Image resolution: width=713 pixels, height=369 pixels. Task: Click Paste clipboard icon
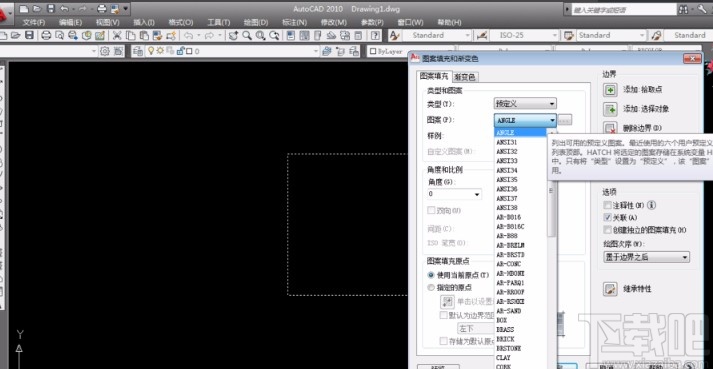(144, 35)
